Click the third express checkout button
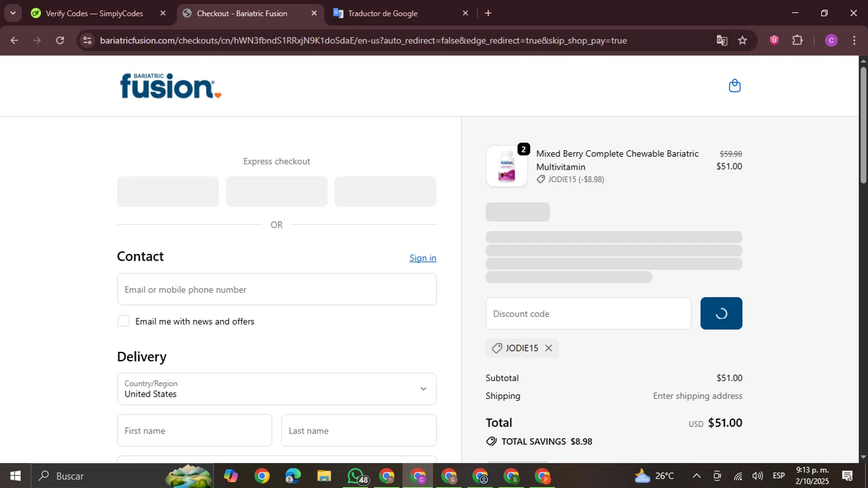 pyautogui.click(x=385, y=192)
